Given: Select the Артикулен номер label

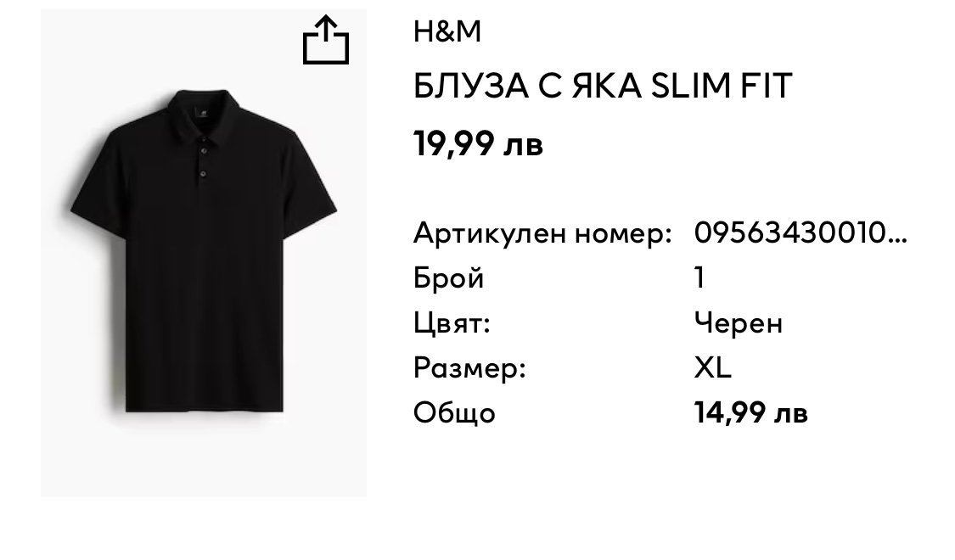Looking at the screenshot, I should pyautogui.click(x=542, y=233).
